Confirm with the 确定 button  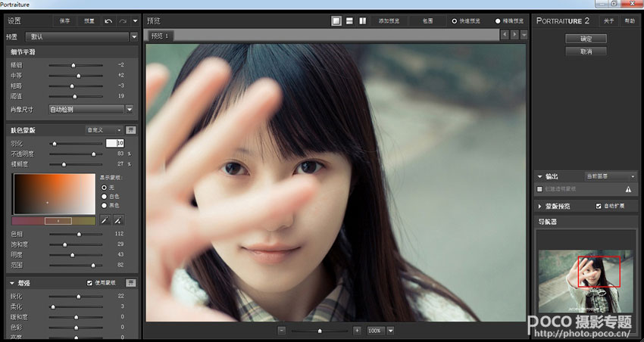click(x=586, y=39)
